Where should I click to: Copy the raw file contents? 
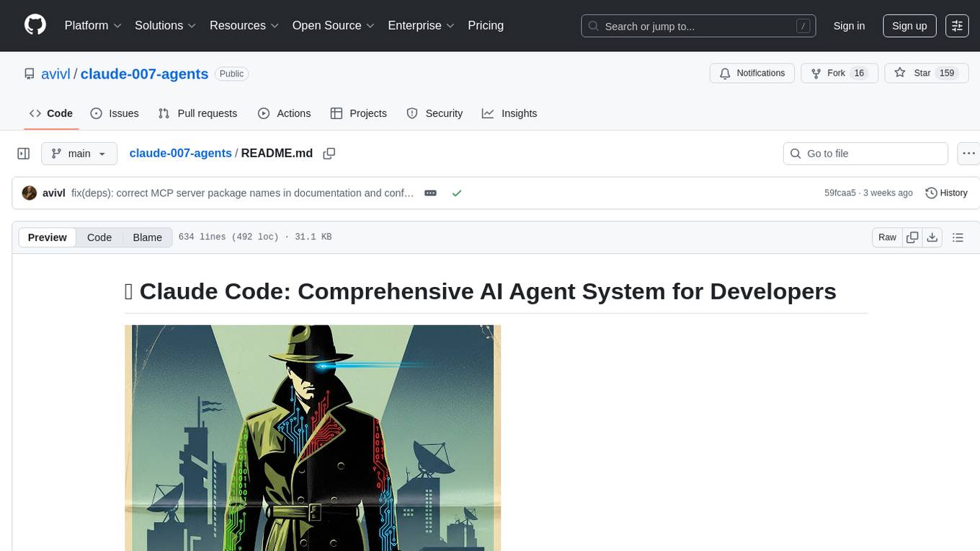point(912,237)
